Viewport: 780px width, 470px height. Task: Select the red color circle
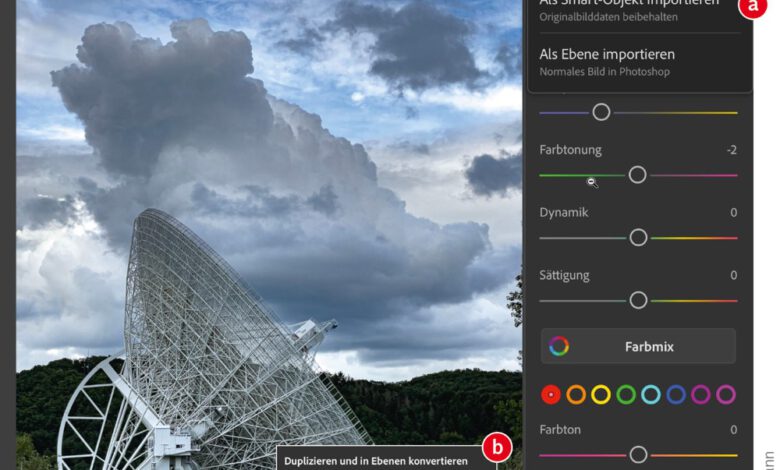(x=551, y=394)
